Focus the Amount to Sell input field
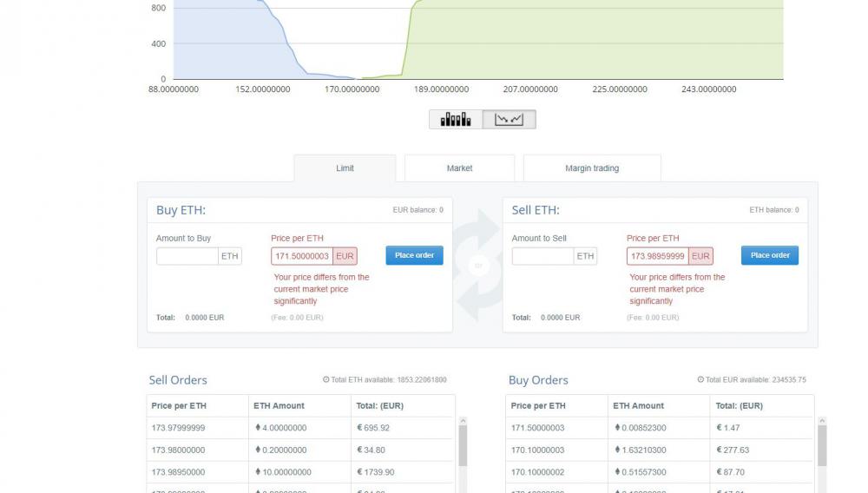868x493 pixels. pyautogui.click(x=542, y=256)
